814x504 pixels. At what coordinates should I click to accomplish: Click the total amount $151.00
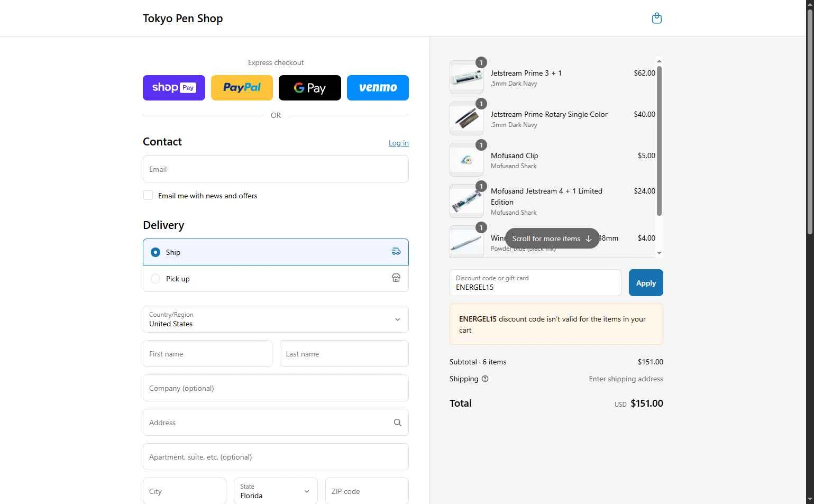coord(647,403)
